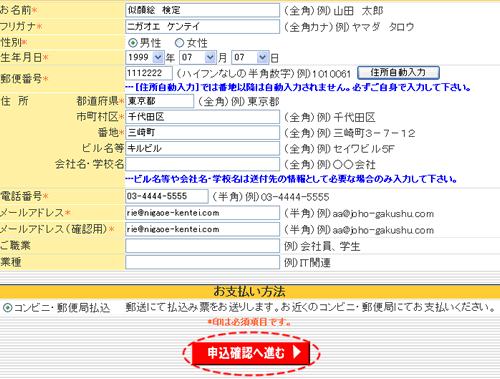Select the 女性 radio button
Screen dimensions: 500x379
click(x=179, y=43)
